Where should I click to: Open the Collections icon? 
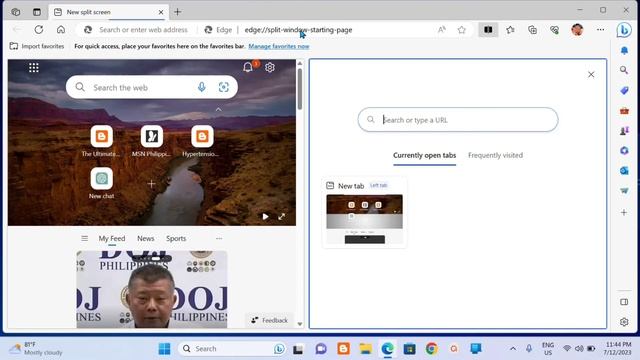[532, 29]
